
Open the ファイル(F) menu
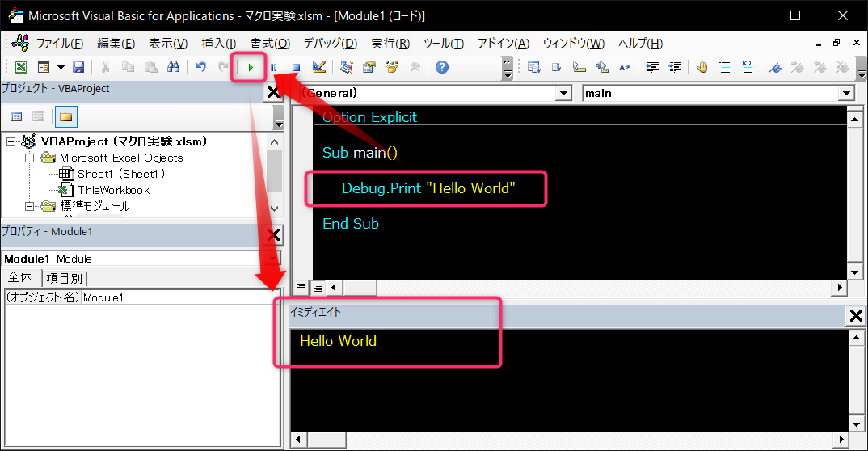(x=59, y=43)
